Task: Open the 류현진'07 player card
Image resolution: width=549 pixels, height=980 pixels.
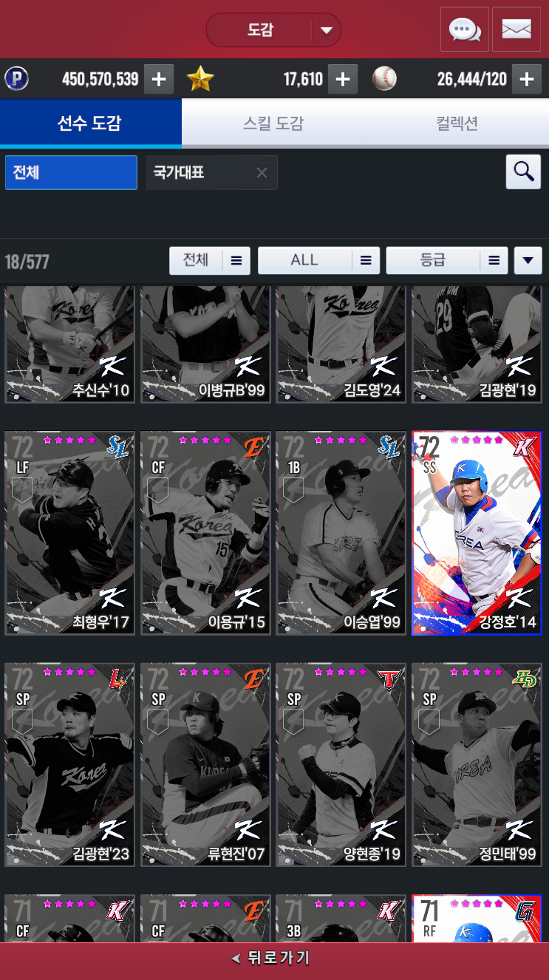Action: coord(205,764)
